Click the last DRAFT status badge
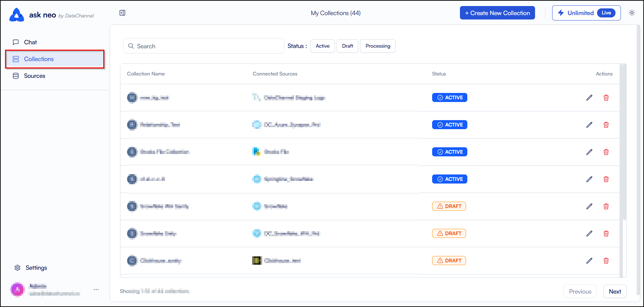 (x=449, y=261)
